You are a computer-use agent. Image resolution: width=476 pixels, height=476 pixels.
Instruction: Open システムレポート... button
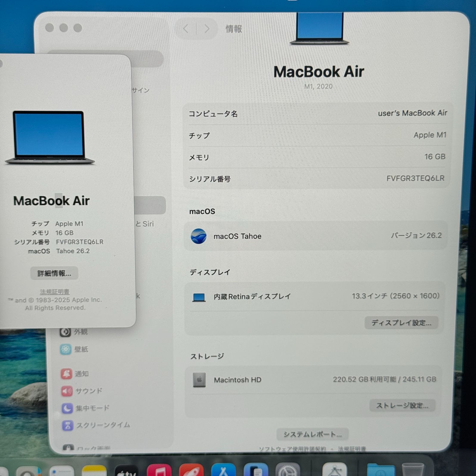point(312,434)
